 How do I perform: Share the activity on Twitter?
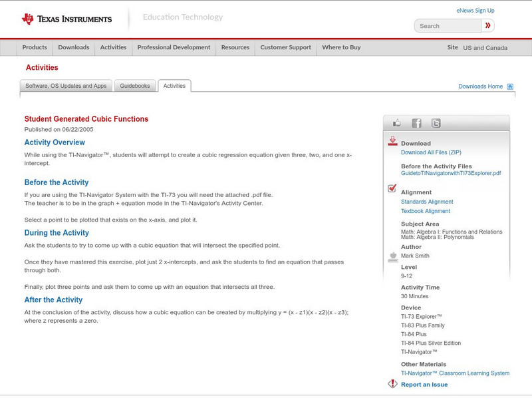pos(436,123)
